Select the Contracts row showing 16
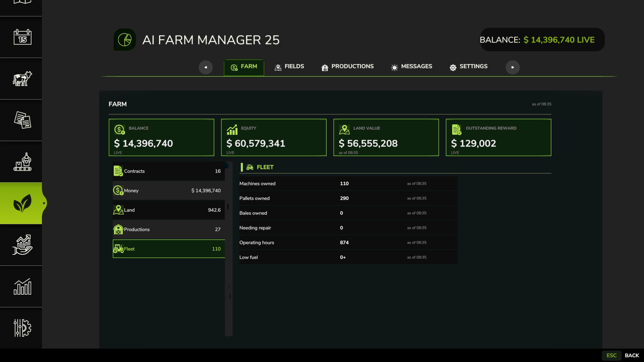644x362 pixels. click(x=169, y=171)
